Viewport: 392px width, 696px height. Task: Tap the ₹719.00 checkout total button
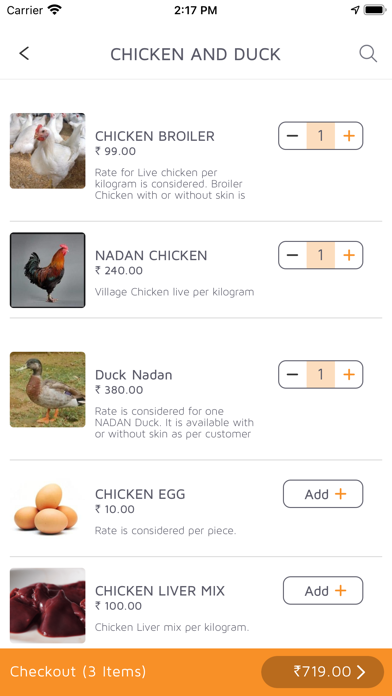click(x=323, y=672)
